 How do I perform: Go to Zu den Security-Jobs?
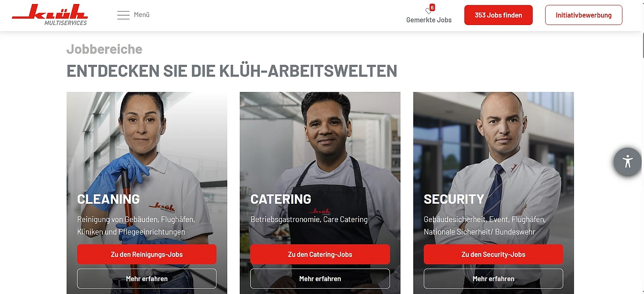click(x=493, y=254)
